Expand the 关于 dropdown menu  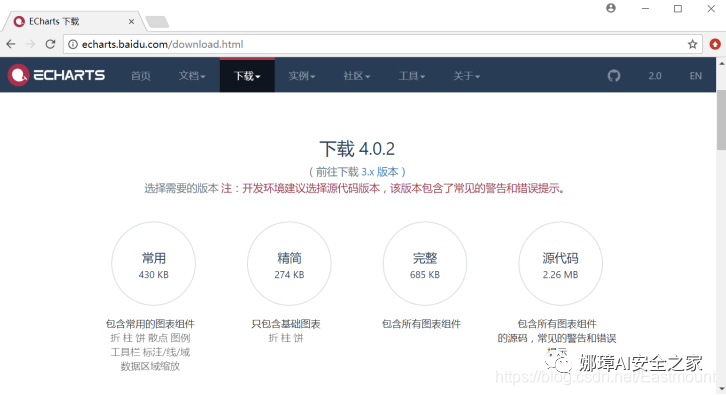click(466, 75)
